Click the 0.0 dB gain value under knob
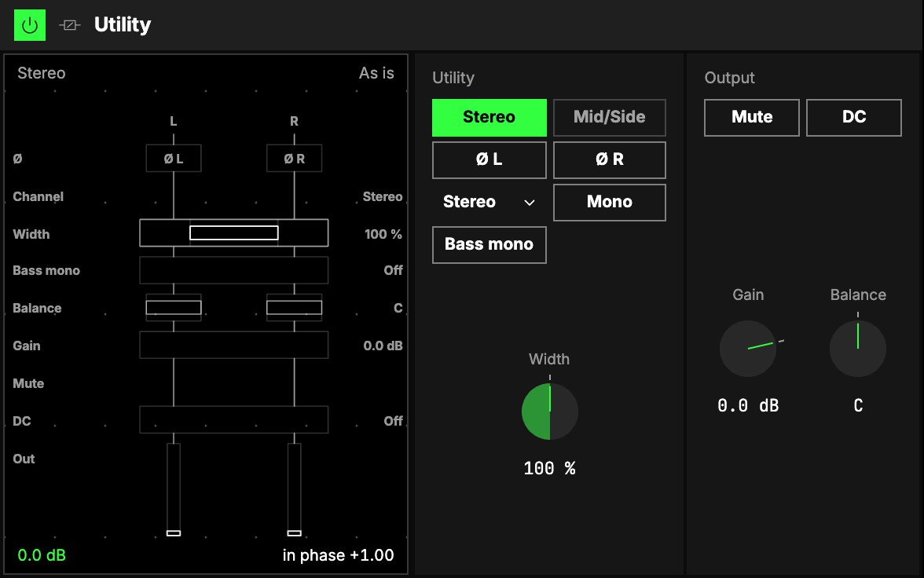Viewport: 924px width, 578px height. pos(748,405)
